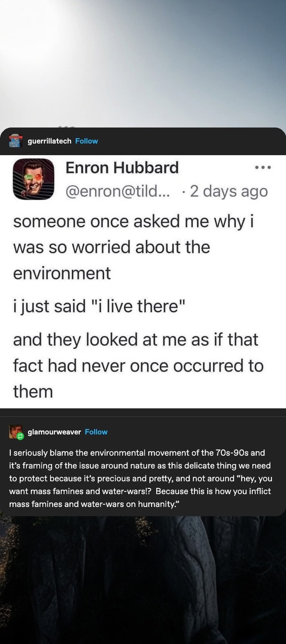
Task: Follow the guerrillatech blog
Action: (x=87, y=141)
